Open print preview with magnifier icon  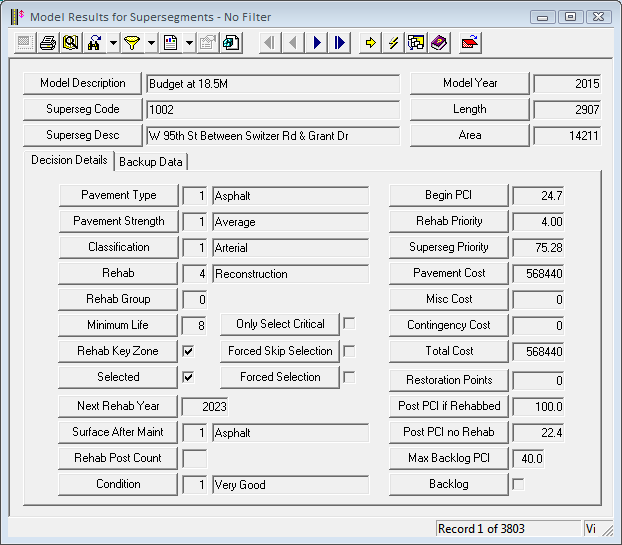[71, 42]
